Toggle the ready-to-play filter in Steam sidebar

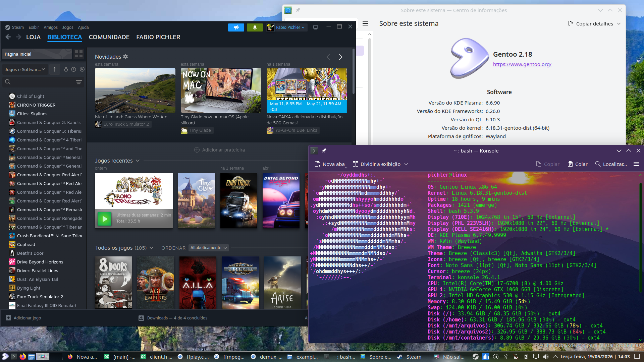[x=82, y=69]
